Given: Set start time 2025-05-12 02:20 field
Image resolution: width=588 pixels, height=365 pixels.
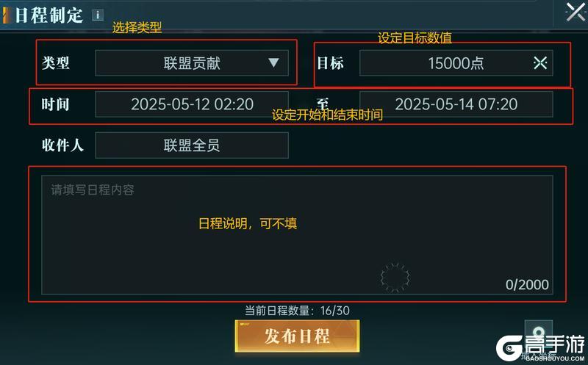Looking at the screenshot, I should (x=192, y=104).
